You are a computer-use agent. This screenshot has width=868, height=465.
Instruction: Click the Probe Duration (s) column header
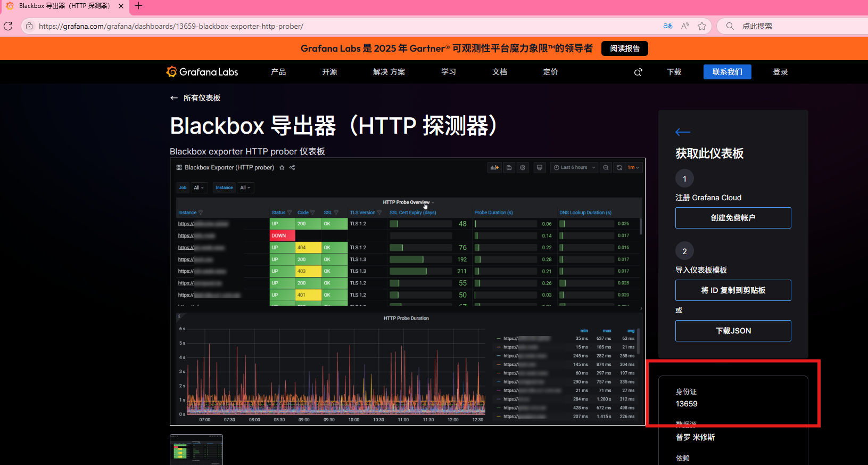pyautogui.click(x=494, y=213)
